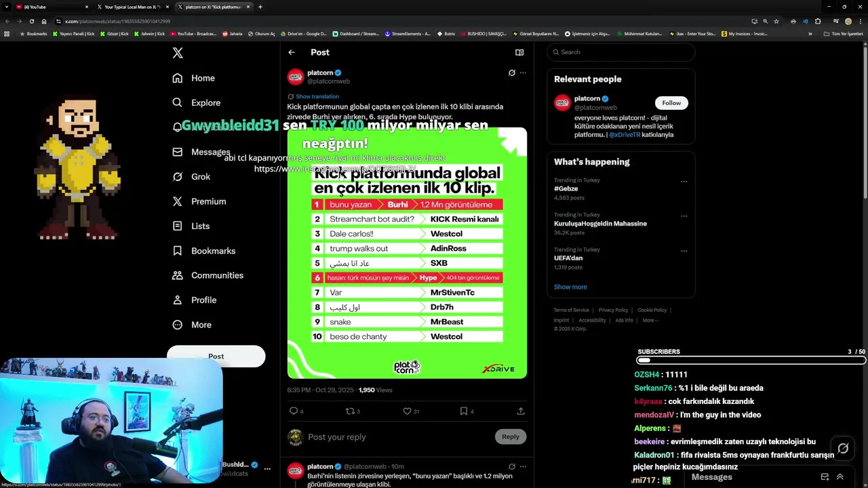Open Grok from the sidebar
868x488 pixels.
coord(192,177)
